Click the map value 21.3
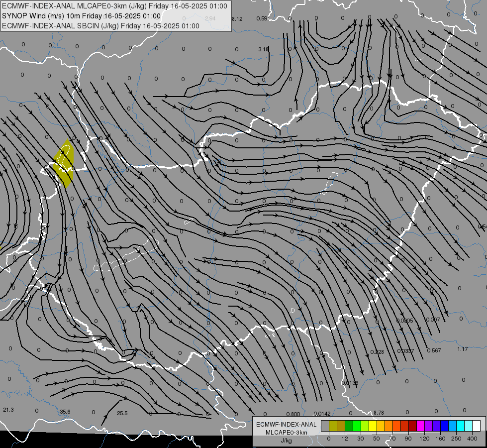Viewport: 487px width, 448px height. click(8, 410)
